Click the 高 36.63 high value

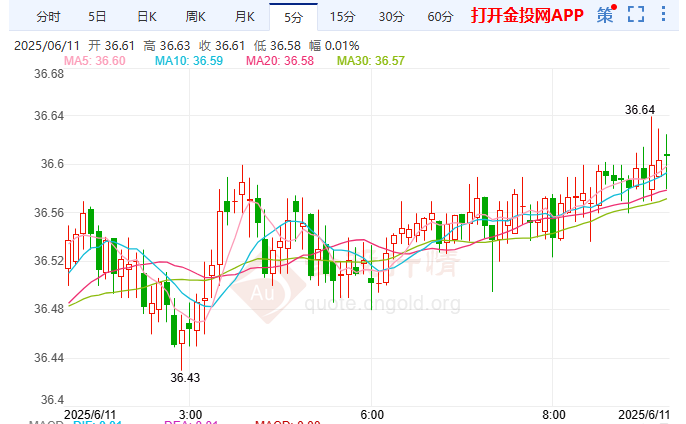(167, 46)
